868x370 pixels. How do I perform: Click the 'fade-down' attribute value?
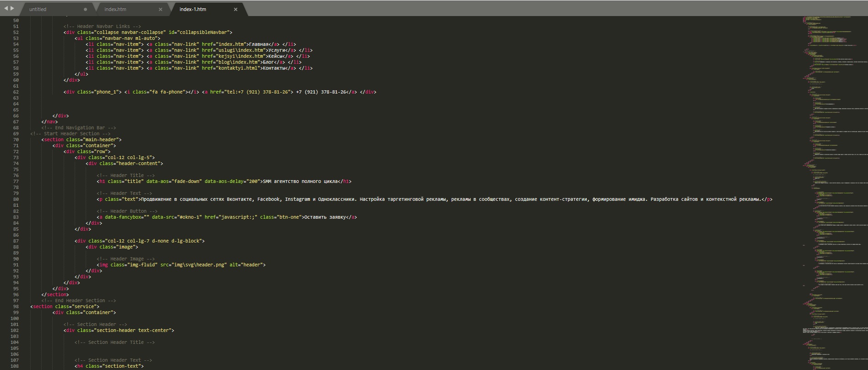[186, 182]
